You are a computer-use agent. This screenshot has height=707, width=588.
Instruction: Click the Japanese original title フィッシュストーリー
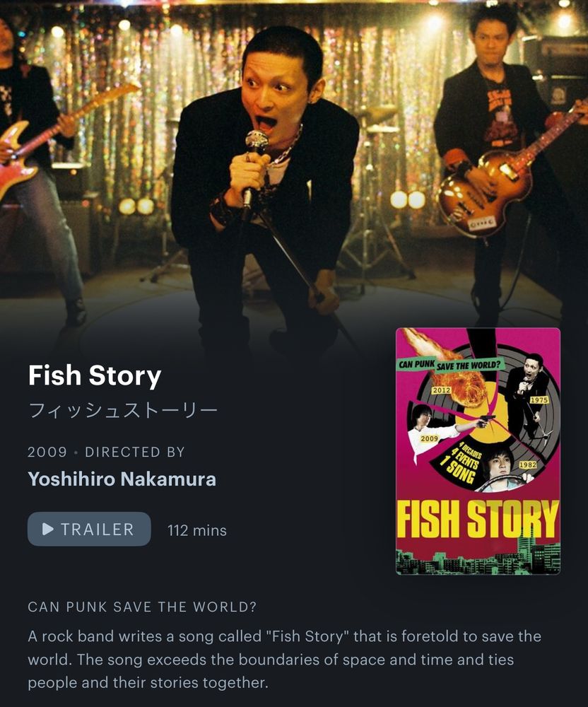(123, 410)
